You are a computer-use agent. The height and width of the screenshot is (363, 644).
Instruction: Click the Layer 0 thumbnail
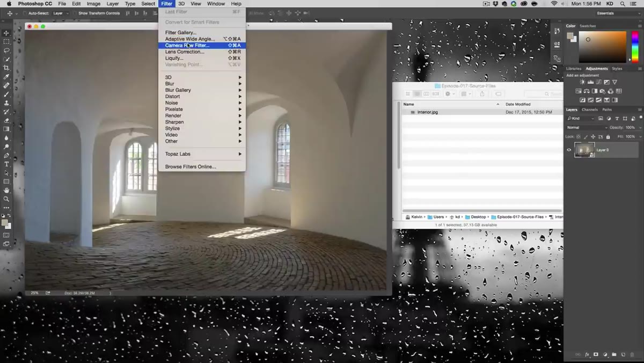click(584, 150)
